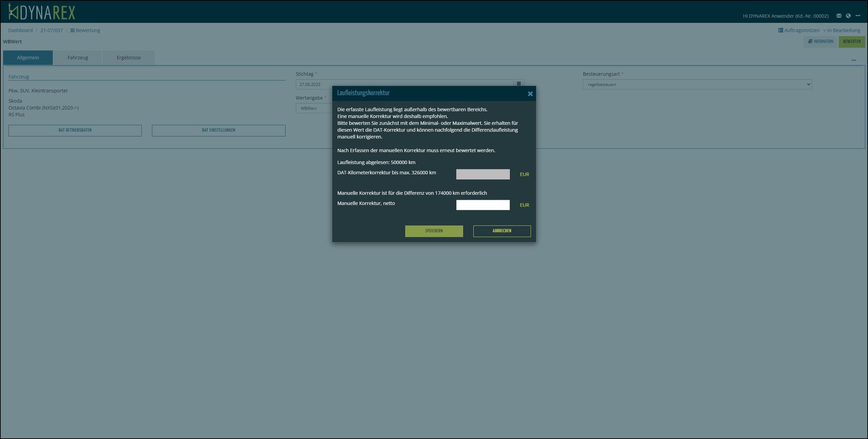Go to the Dashboard breadcrumb link
Viewport: 868px width, 439px height.
20,30
